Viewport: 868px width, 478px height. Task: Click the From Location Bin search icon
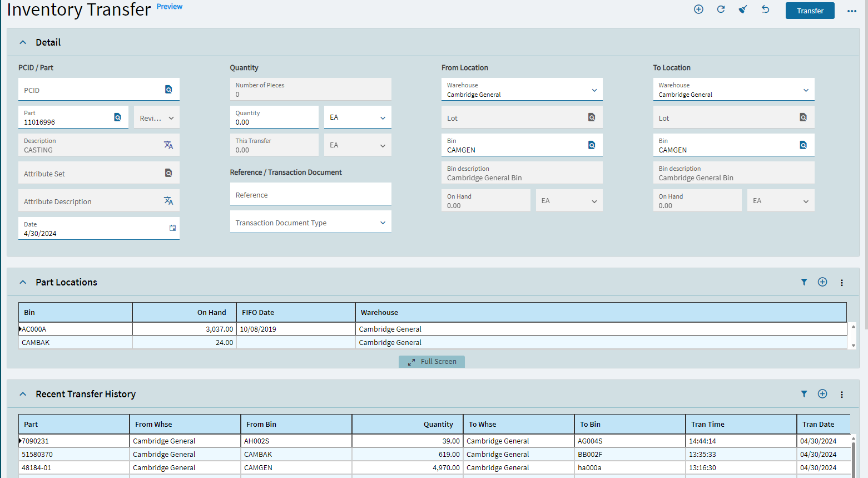592,145
